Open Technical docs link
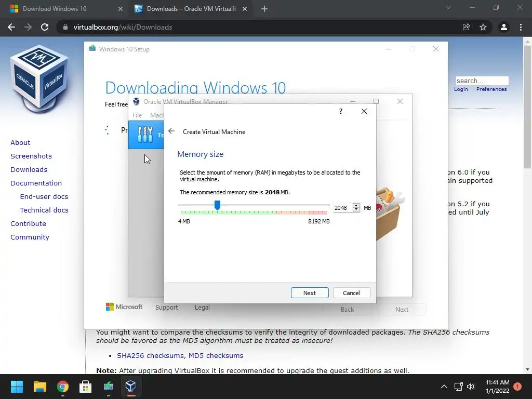This screenshot has width=532, height=399. pos(44,210)
